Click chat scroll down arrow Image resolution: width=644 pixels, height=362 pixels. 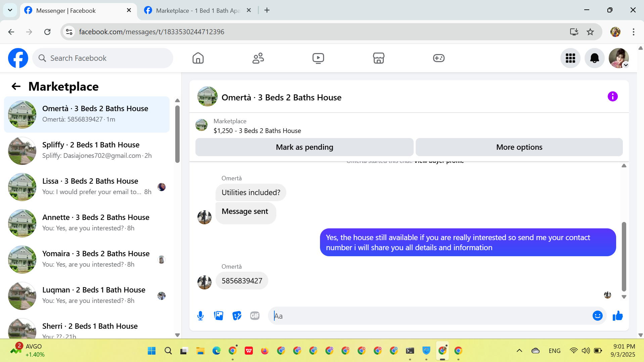coord(624,297)
